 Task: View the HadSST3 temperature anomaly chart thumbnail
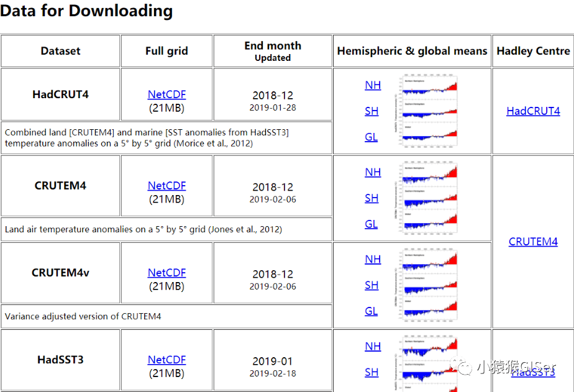426,364
